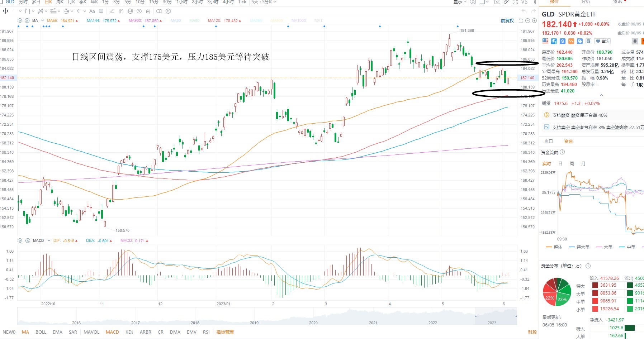Viewport: 644px width, 339px height.
Task: Remove the MA indicator with the X
Action: click(27, 20)
